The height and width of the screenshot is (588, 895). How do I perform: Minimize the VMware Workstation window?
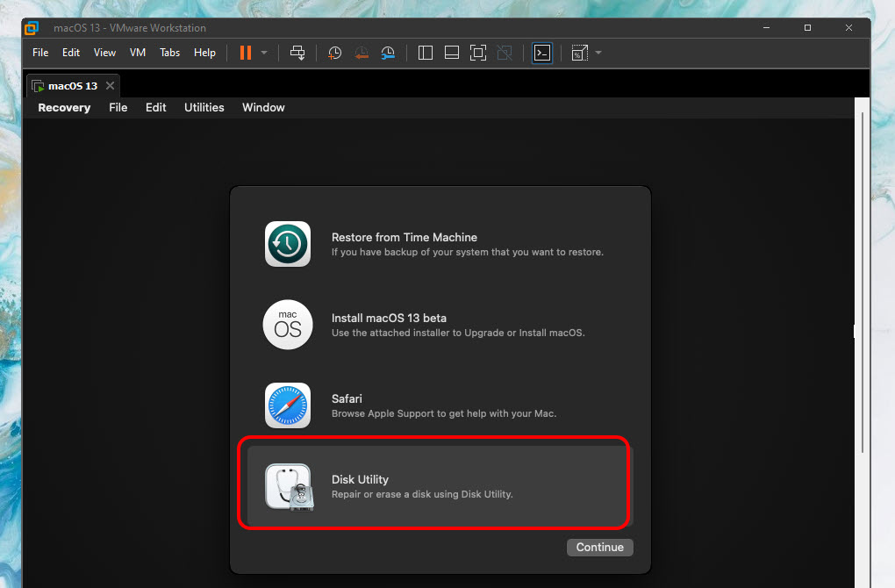[x=767, y=28]
